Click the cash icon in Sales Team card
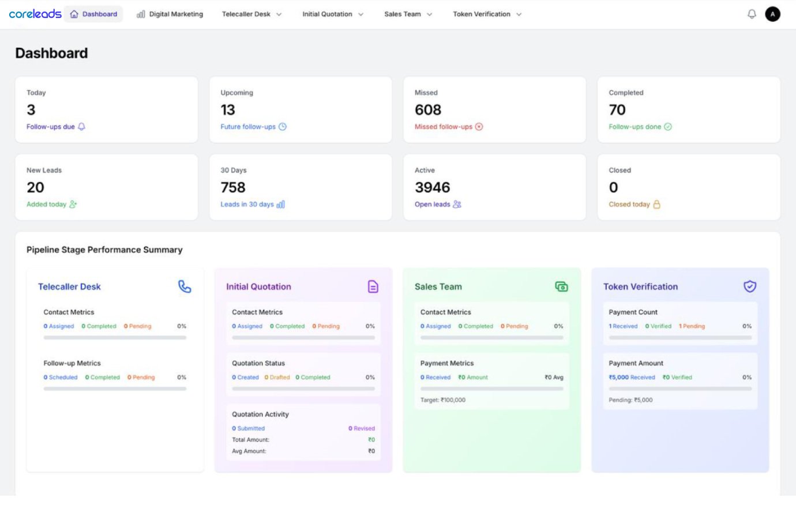The height and width of the screenshot is (532, 796). [x=561, y=286]
